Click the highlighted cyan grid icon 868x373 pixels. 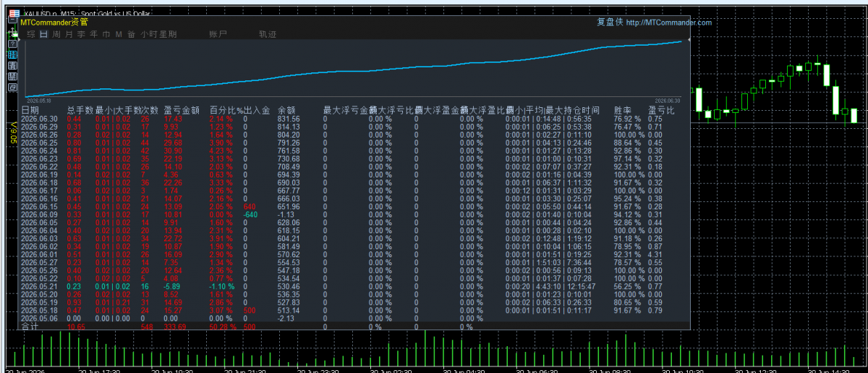click(x=12, y=55)
